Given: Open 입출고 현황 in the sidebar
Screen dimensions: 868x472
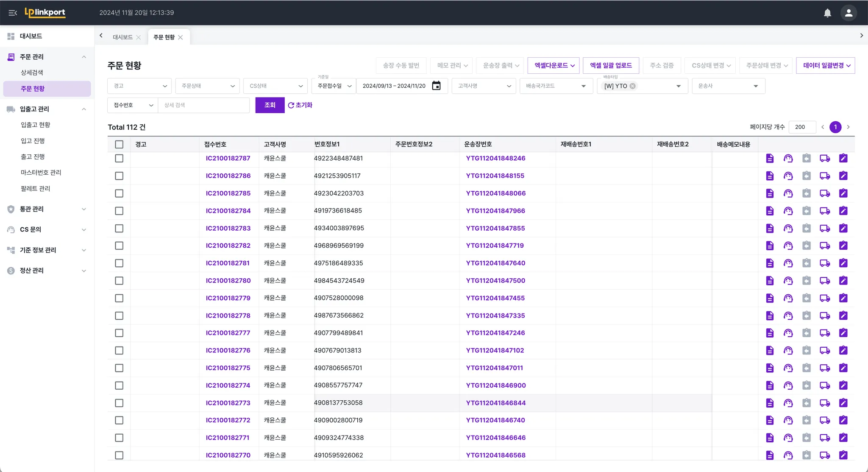Looking at the screenshot, I should coord(36,125).
